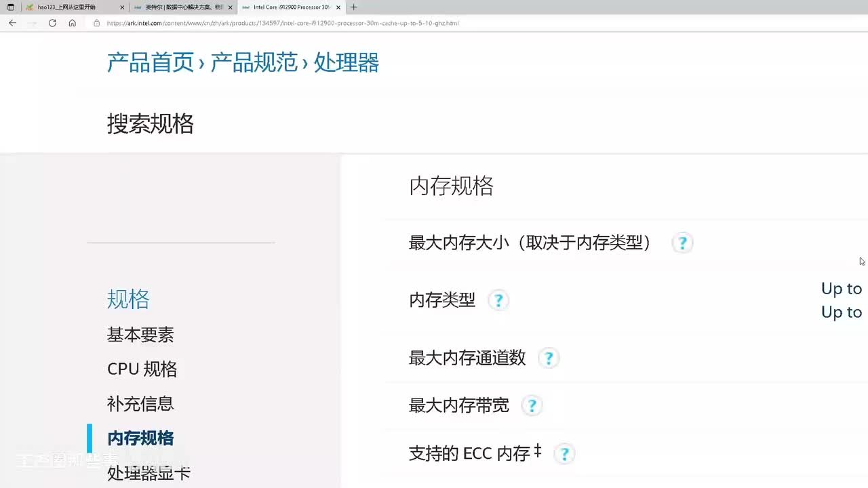Viewport: 868px width, 488px height.
Task: Click the 最大内存通道数 label
Action: click(x=467, y=358)
